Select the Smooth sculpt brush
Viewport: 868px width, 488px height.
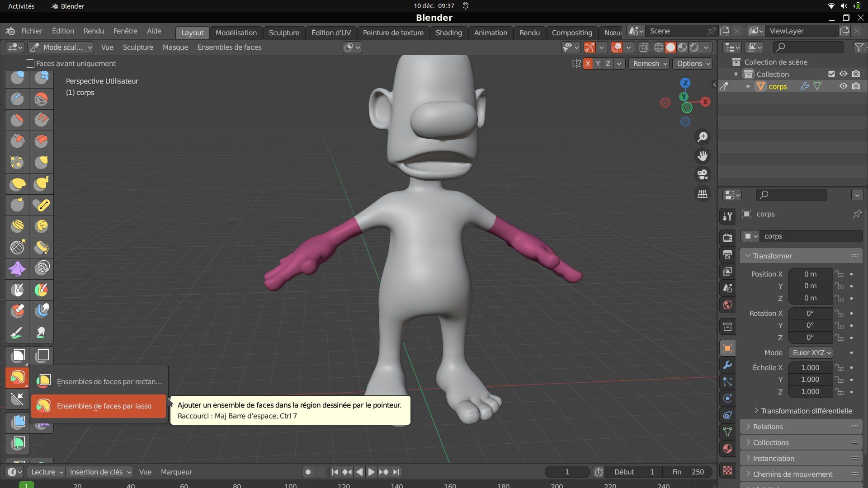[x=42, y=99]
